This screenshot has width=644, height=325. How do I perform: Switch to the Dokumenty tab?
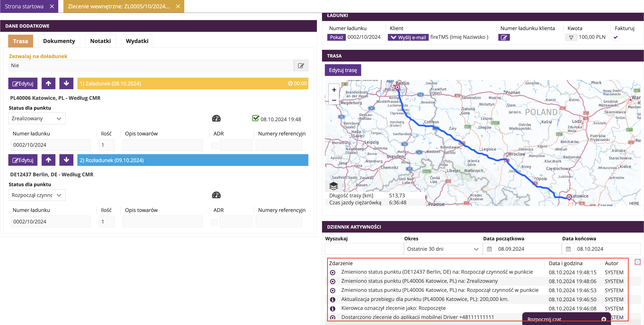pyautogui.click(x=59, y=41)
